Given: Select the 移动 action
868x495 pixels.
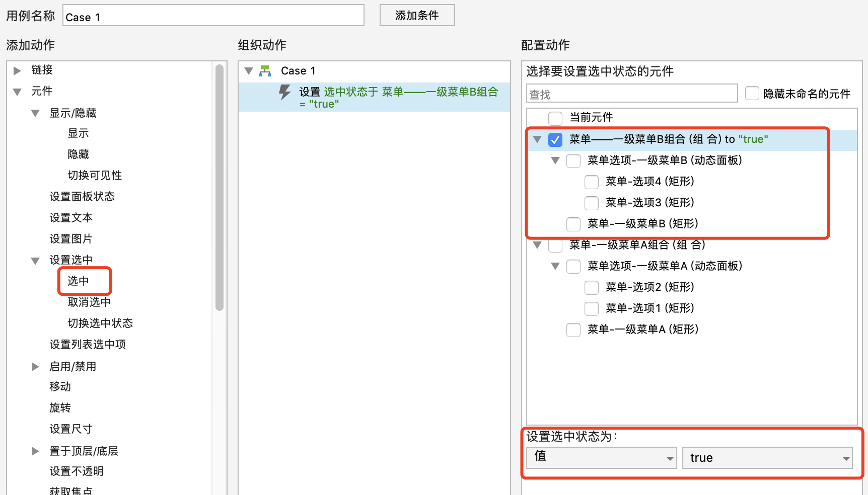Looking at the screenshot, I should 60,387.
